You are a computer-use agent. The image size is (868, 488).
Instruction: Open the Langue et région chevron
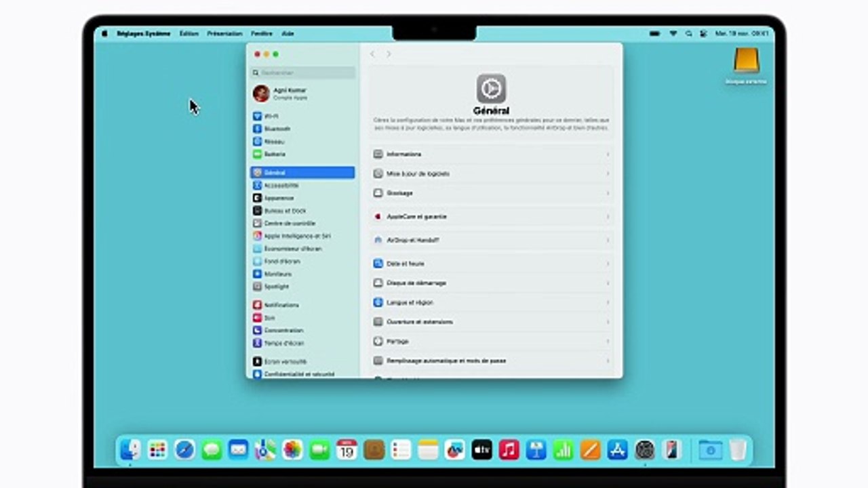[x=608, y=302]
